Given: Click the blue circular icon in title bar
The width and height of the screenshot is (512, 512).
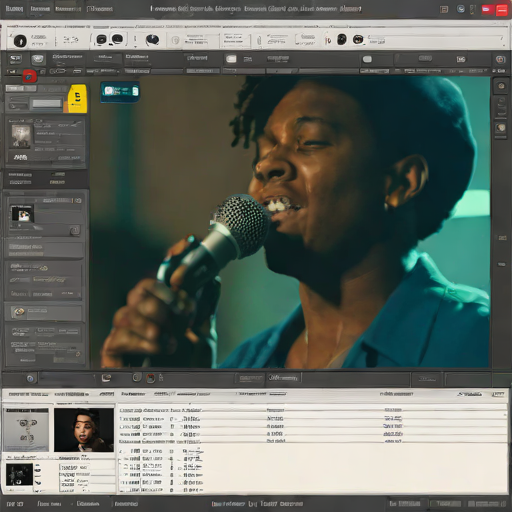Looking at the screenshot, I should 461,9.
